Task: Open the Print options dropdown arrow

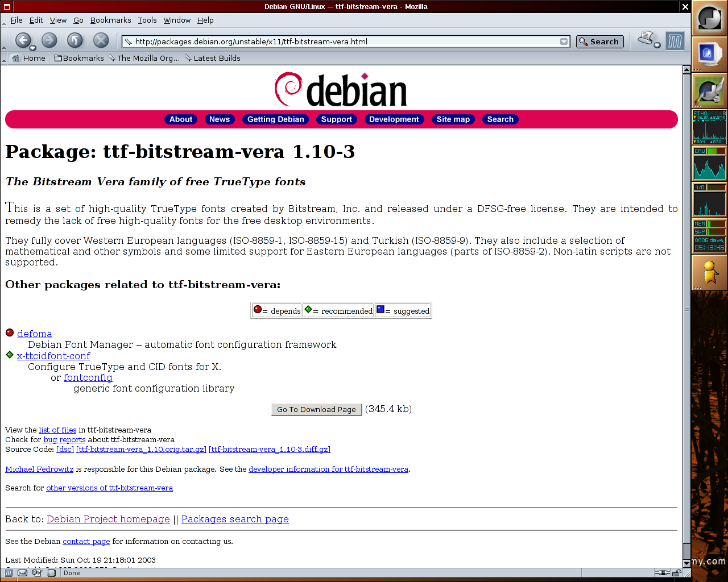Action: 657,45
